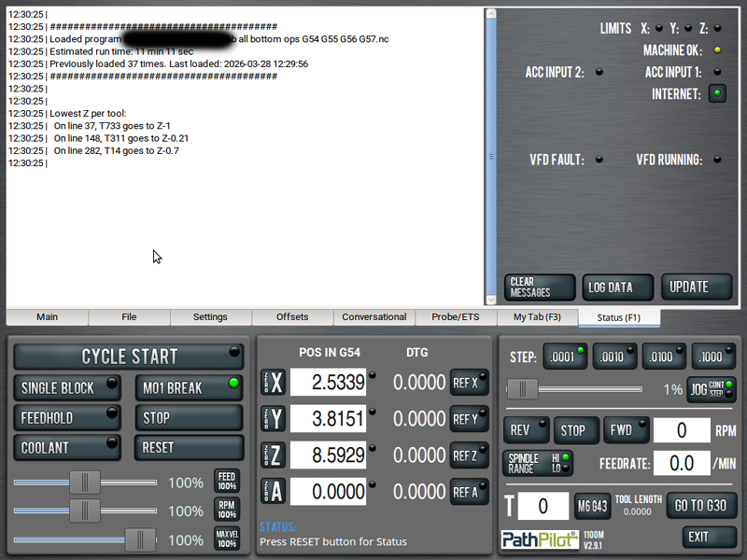Image resolution: width=747 pixels, height=560 pixels.
Task: Click the Zero X axis icon
Action: [x=272, y=383]
